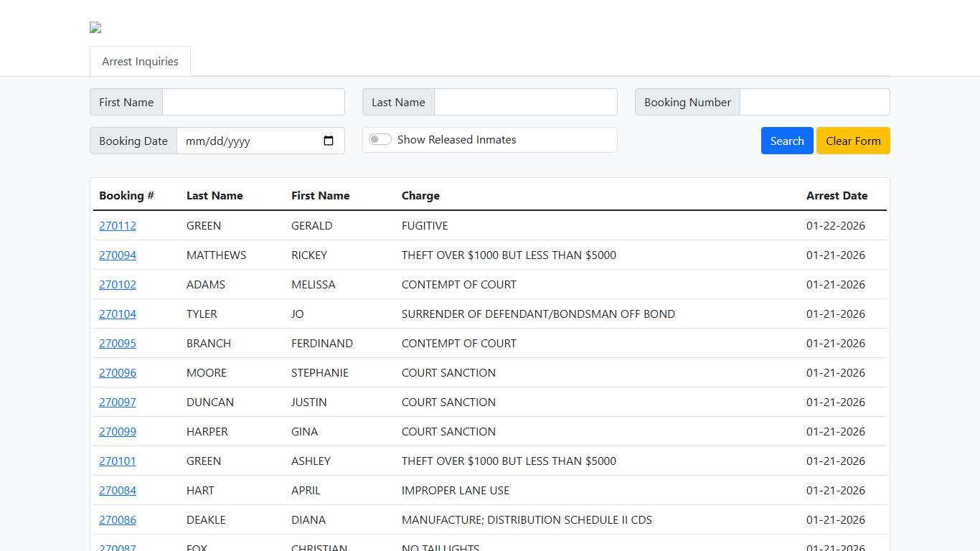The height and width of the screenshot is (551, 980).
Task: Click the Clear Form button
Action: [853, 141]
